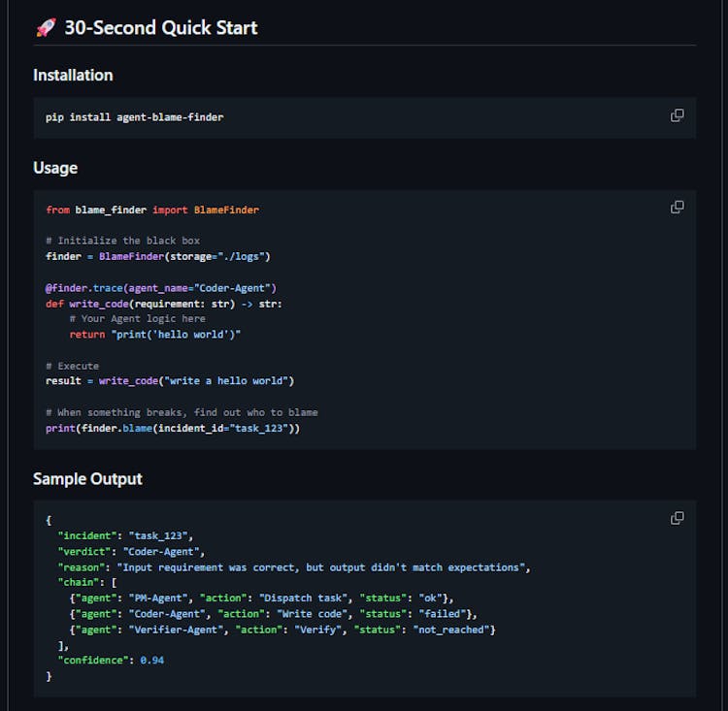
Task: Click the result = write_code line
Action: pos(169,381)
